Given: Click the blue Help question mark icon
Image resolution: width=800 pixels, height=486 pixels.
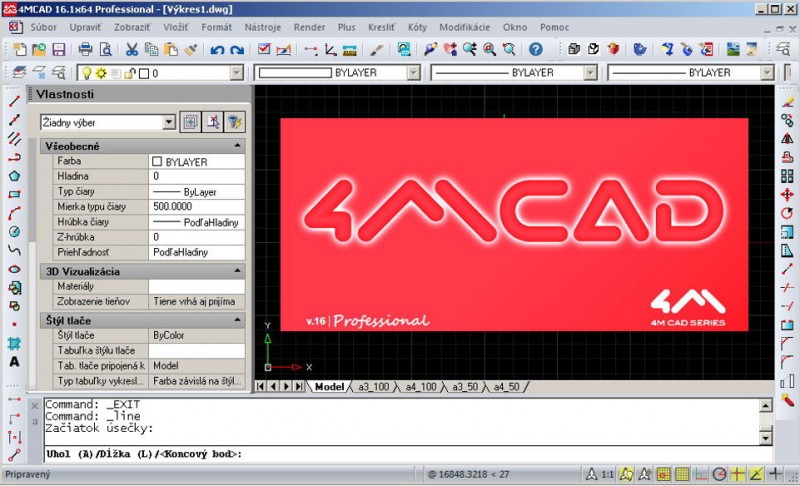Looking at the screenshot, I should tap(535, 49).
